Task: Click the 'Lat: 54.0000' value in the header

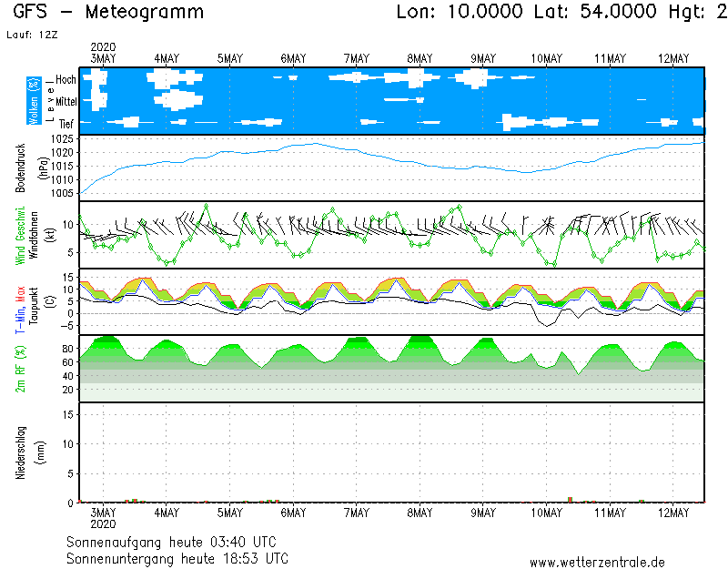Action: click(x=595, y=11)
